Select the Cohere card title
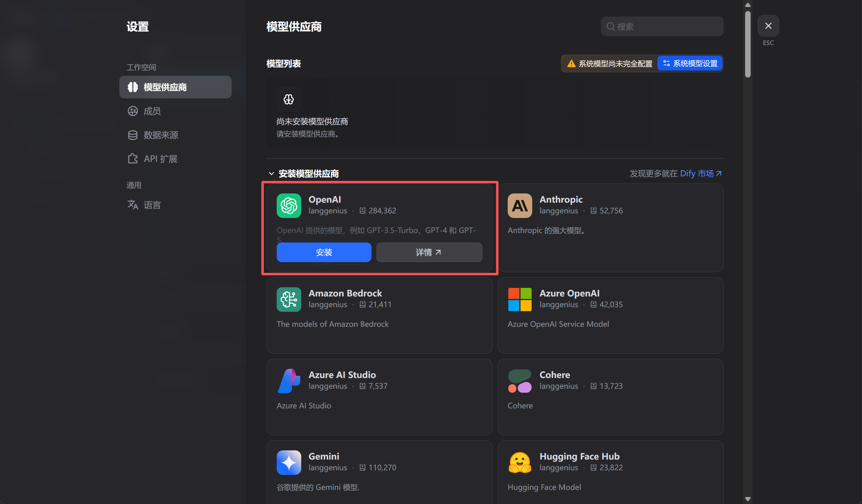Viewport: 862px width, 504px height. (555, 375)
